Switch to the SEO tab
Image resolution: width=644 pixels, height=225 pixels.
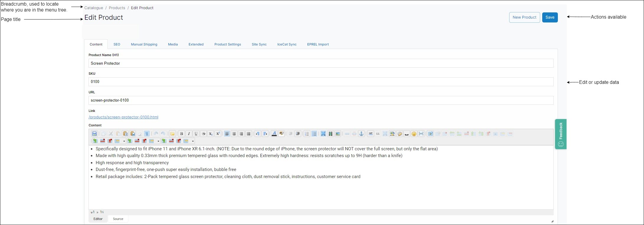coord(117,44)
